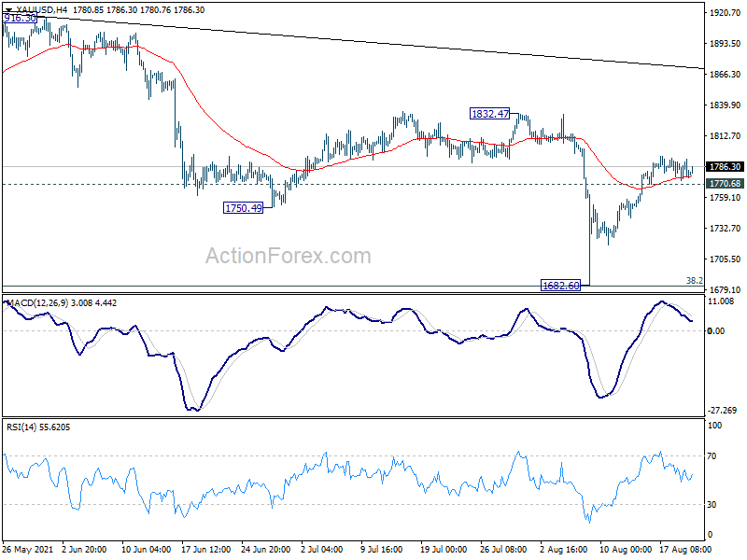Click the 17 Aug 08:00 date label
Screen dimensions: 747x560
[685, 549]
